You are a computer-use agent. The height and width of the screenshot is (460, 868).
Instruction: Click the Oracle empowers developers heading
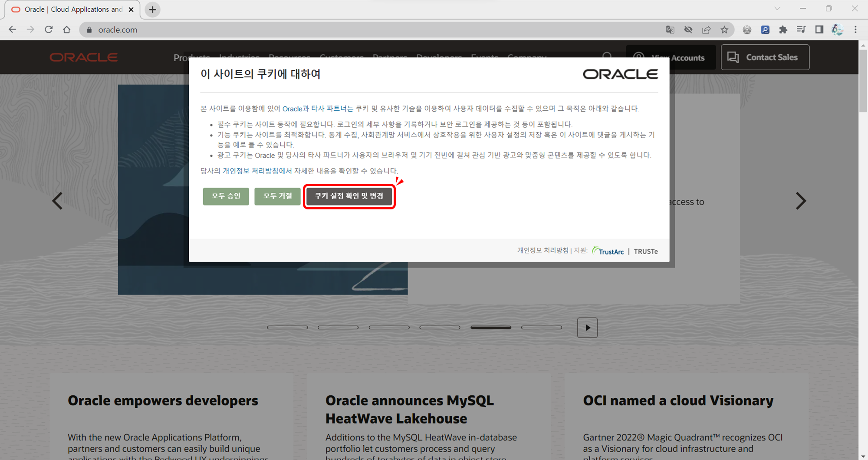click(163, 400)
